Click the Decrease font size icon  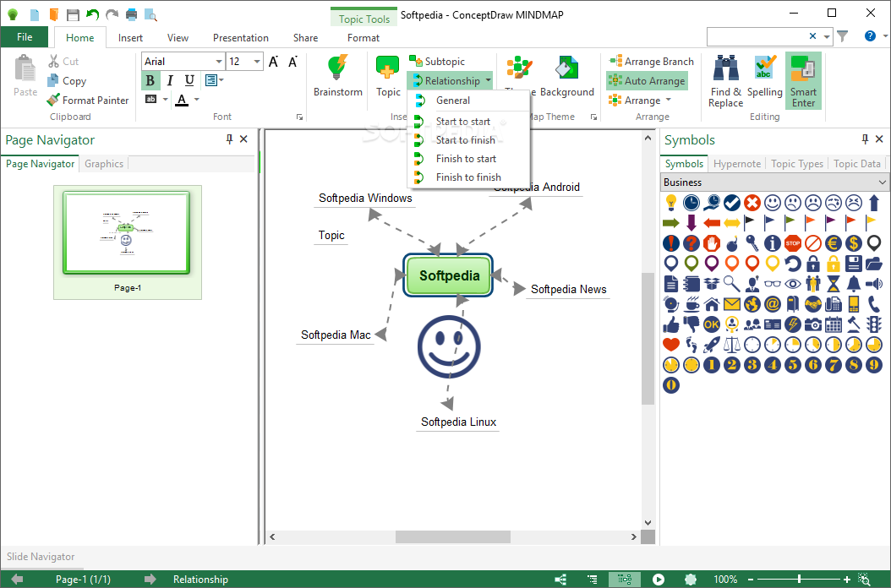[x=292, y=62]
